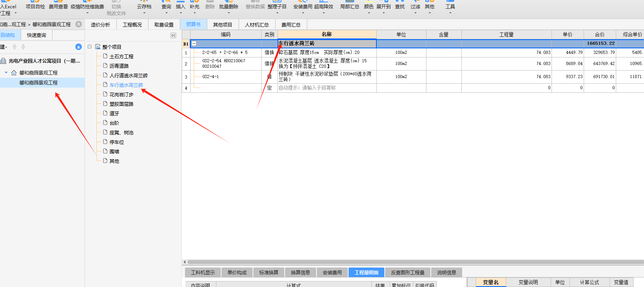Click the total value 1665153.22
The height and width of the screenshot is (287, 644).
[600, 44]
